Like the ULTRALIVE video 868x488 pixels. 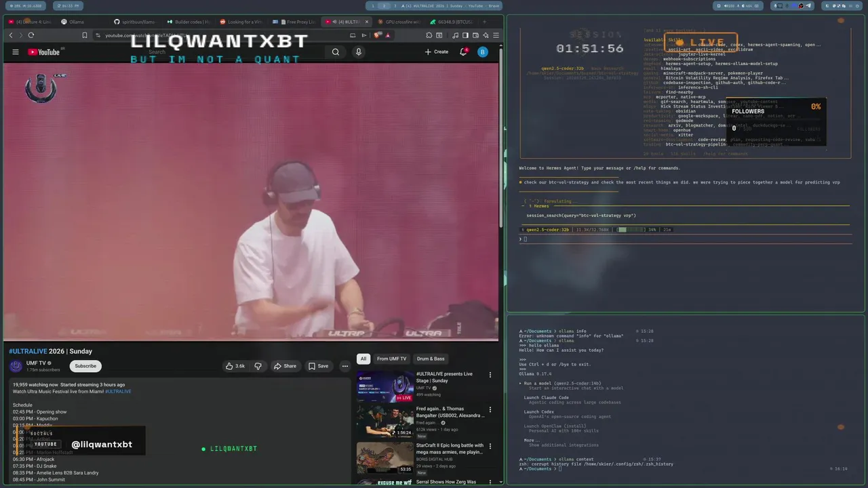point(236,366)
